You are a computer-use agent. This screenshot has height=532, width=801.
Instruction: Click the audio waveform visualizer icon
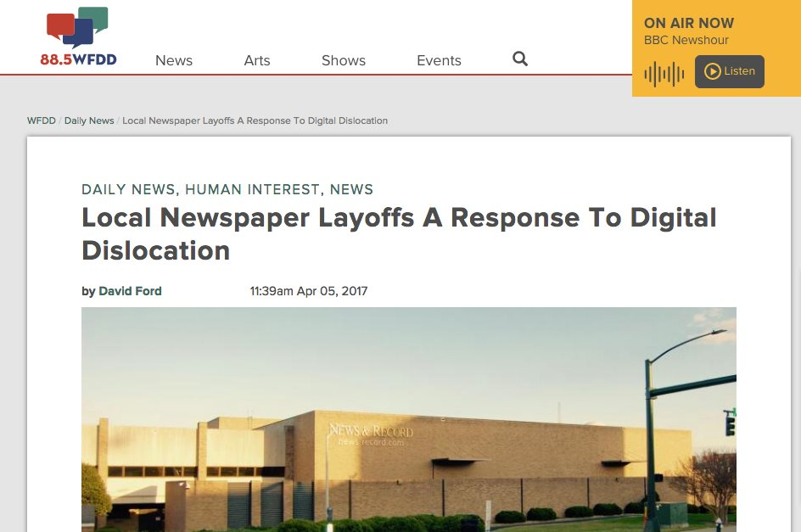(x=663, y=74)
